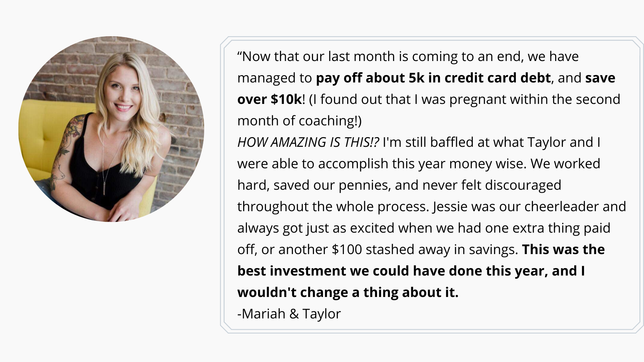Click the bold word 'save' on the second line

pos(600,78)
